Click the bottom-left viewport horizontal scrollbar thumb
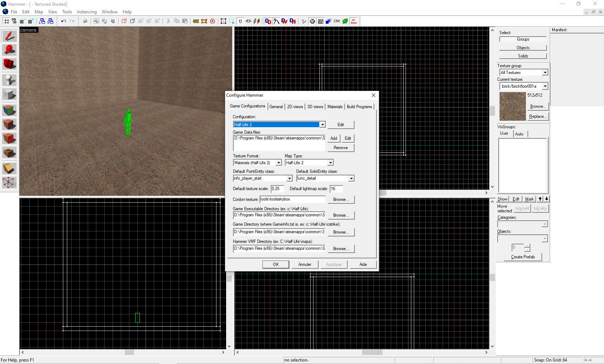This screenshot has width=604, height=364. [129, 353]
